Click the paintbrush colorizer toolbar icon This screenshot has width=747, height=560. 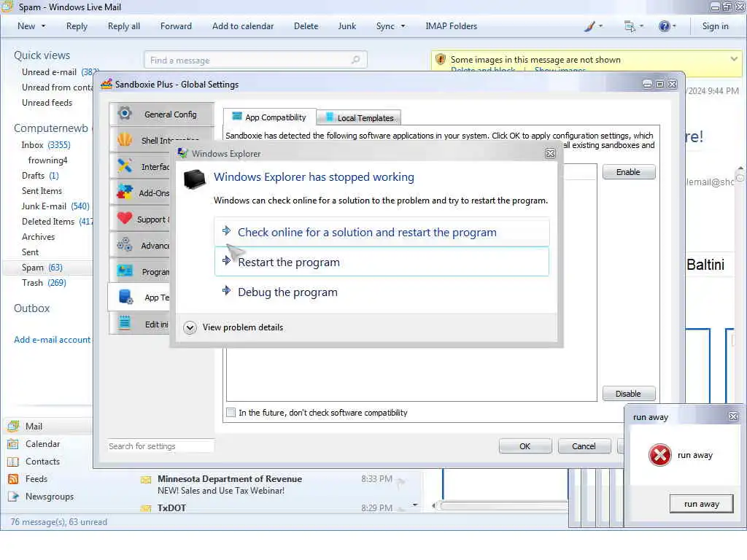[x=589, y=26]
